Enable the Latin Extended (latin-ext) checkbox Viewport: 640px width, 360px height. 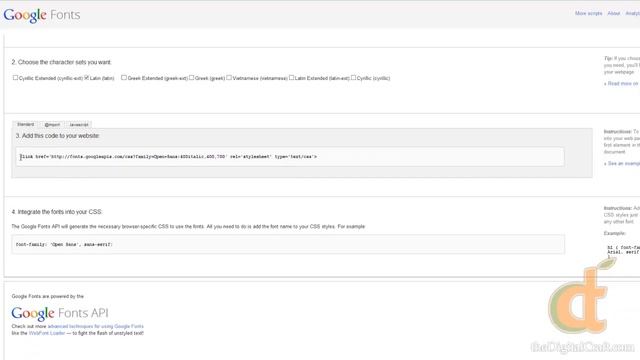(291, 78)
